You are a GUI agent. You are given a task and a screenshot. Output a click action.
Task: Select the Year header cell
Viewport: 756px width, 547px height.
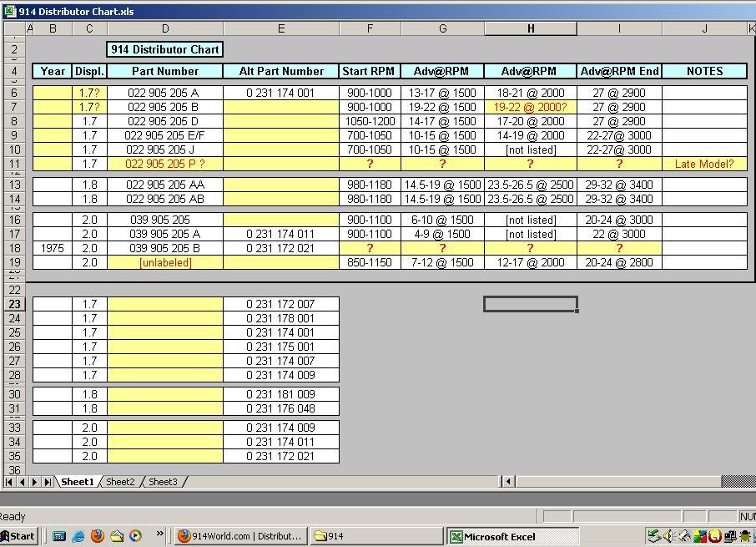52,71
